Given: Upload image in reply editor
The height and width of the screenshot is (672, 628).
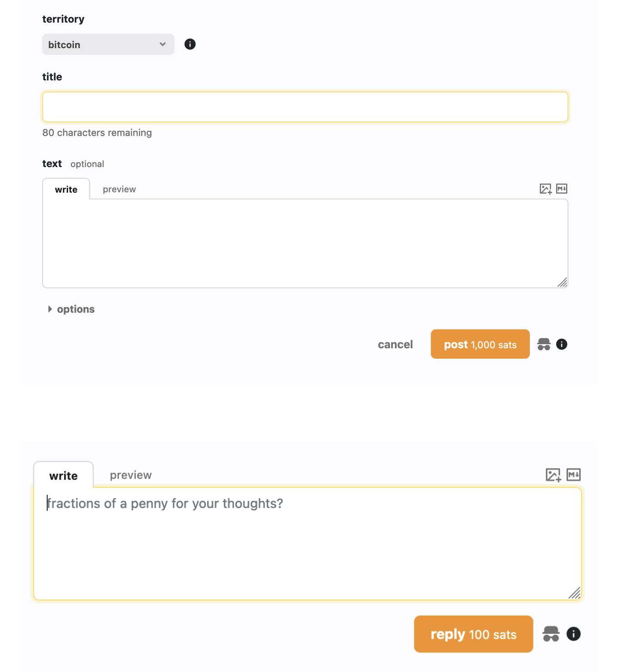Looking at the screenshot, I should [553, 475].
